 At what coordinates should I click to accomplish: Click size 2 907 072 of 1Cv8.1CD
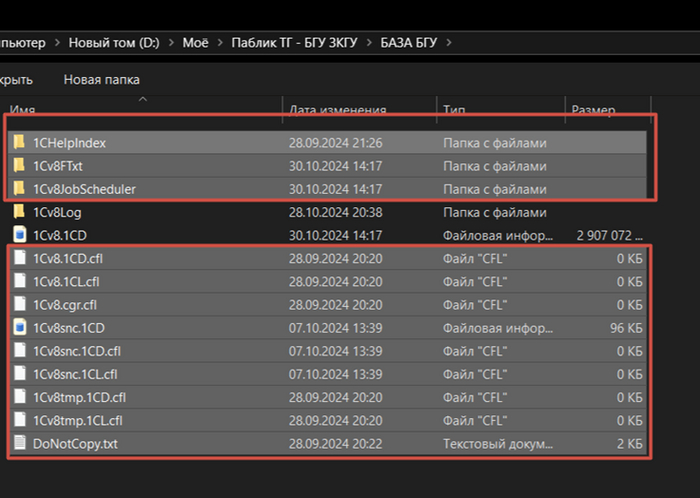609,235
